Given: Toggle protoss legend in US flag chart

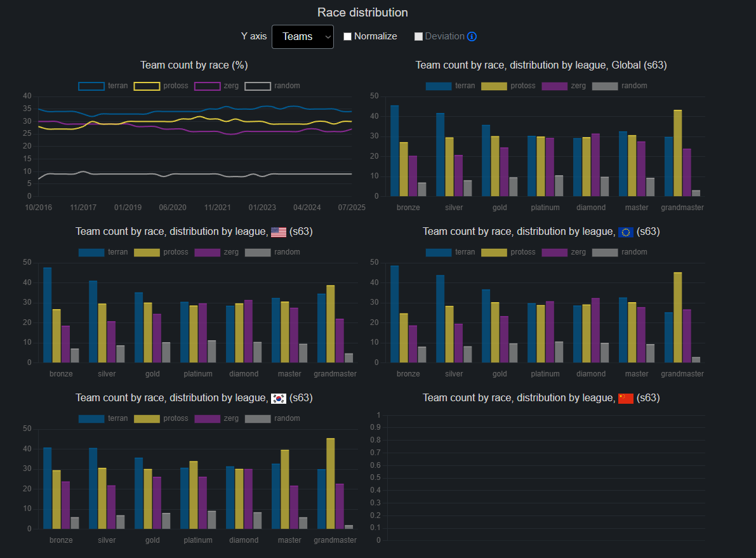Looking at the screenshot, I should [161, 252].
